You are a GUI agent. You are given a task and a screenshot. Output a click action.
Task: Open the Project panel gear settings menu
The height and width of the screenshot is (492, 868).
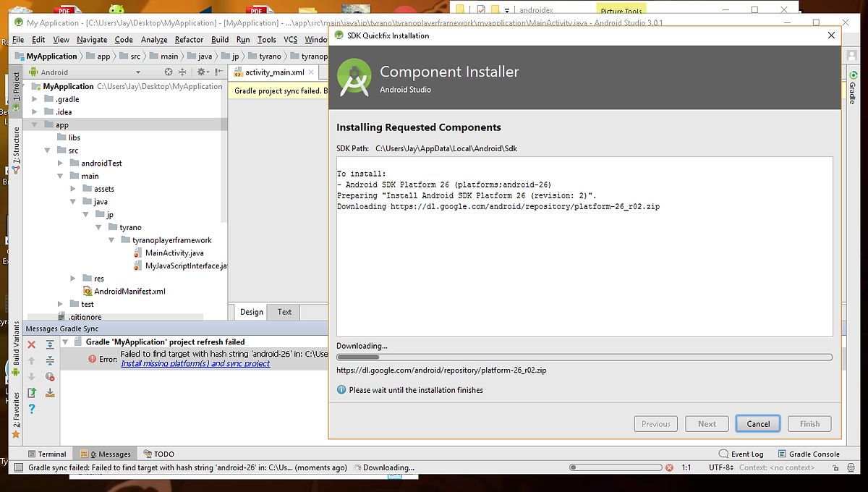(202, 72)
